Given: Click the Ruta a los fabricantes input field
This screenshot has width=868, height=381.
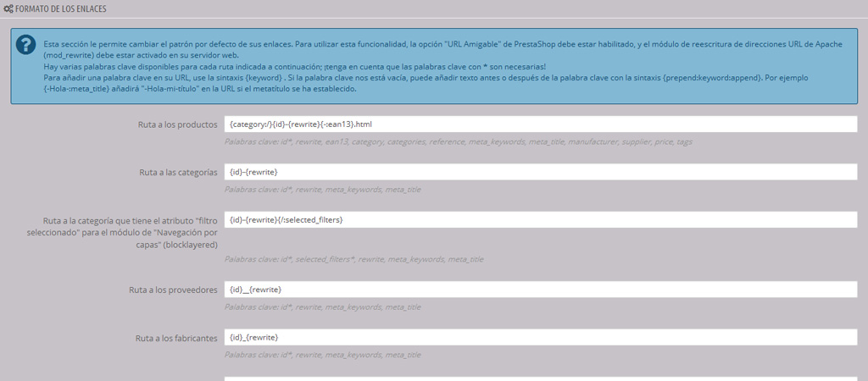Looking at the screenshot, I should click(540, 338).
